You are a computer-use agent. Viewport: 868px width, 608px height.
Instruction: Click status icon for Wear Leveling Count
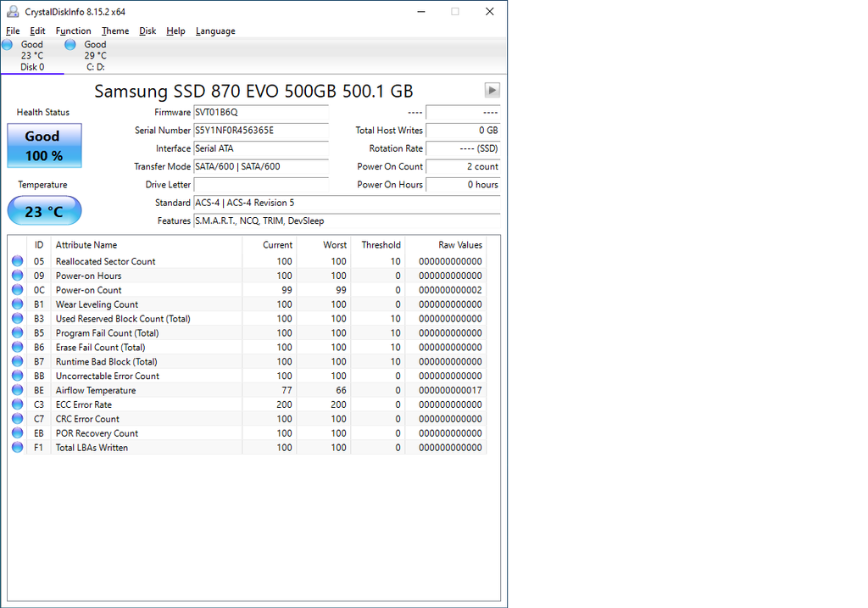(17, 304)
